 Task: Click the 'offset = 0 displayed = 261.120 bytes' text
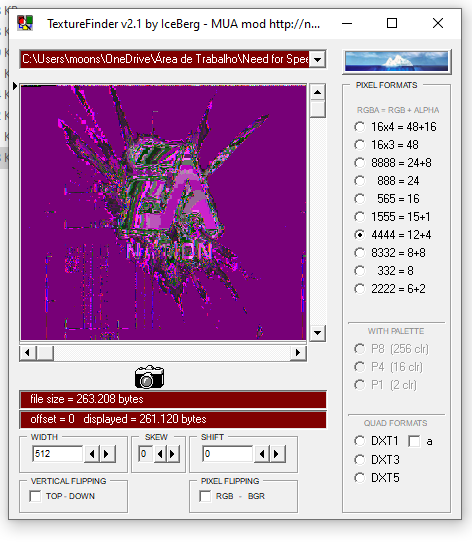point(118,419)
